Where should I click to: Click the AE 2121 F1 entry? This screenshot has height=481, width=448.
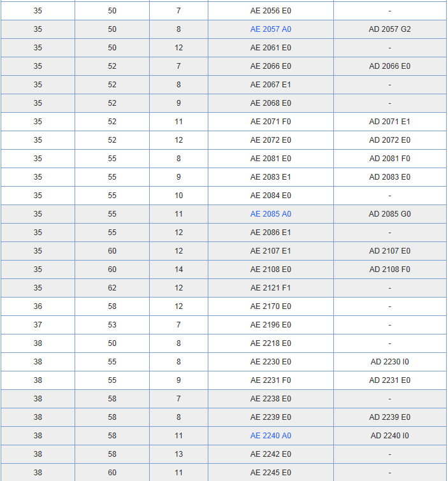pyautogui.click(x=270, y=288)
